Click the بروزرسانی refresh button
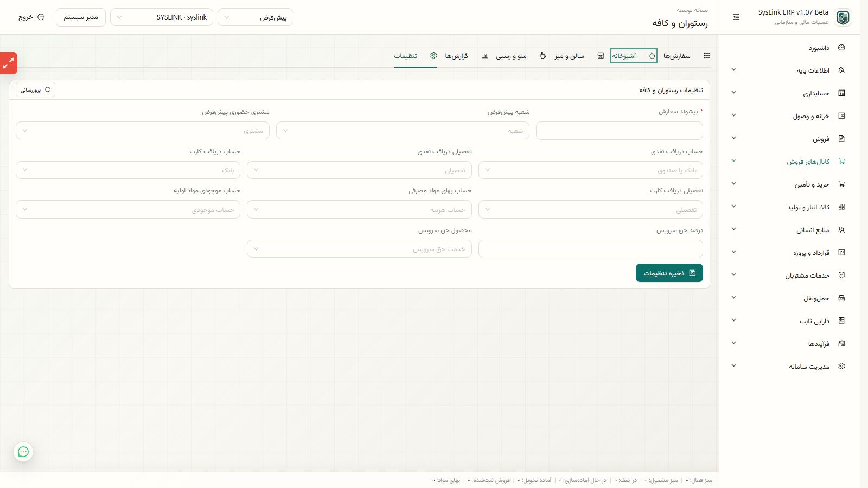 [35, 90]
